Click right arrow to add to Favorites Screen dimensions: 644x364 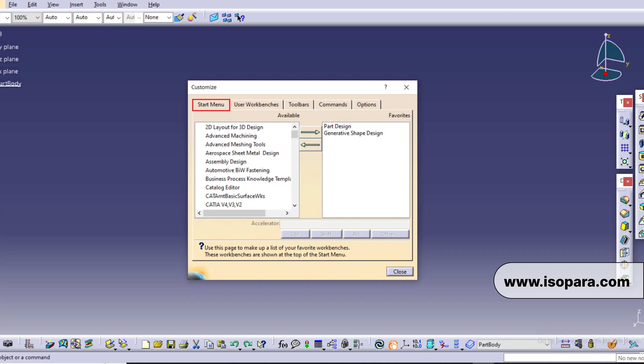coord(310,132)
